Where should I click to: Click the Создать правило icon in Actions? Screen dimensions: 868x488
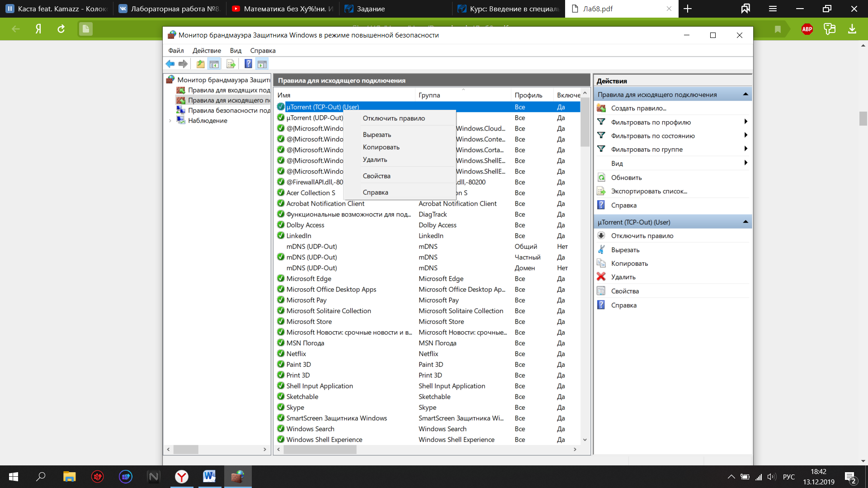pyautogui.click(x=601, y=108)
